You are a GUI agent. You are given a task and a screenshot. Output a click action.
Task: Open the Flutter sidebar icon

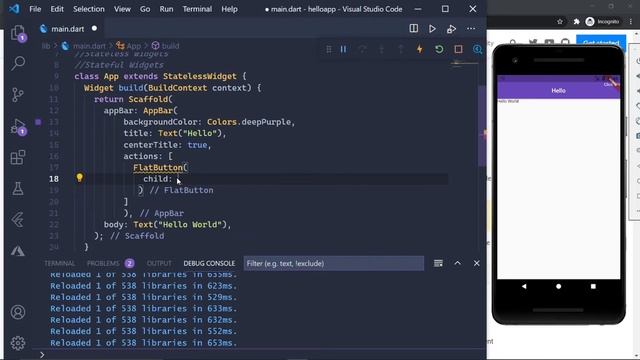18,220
